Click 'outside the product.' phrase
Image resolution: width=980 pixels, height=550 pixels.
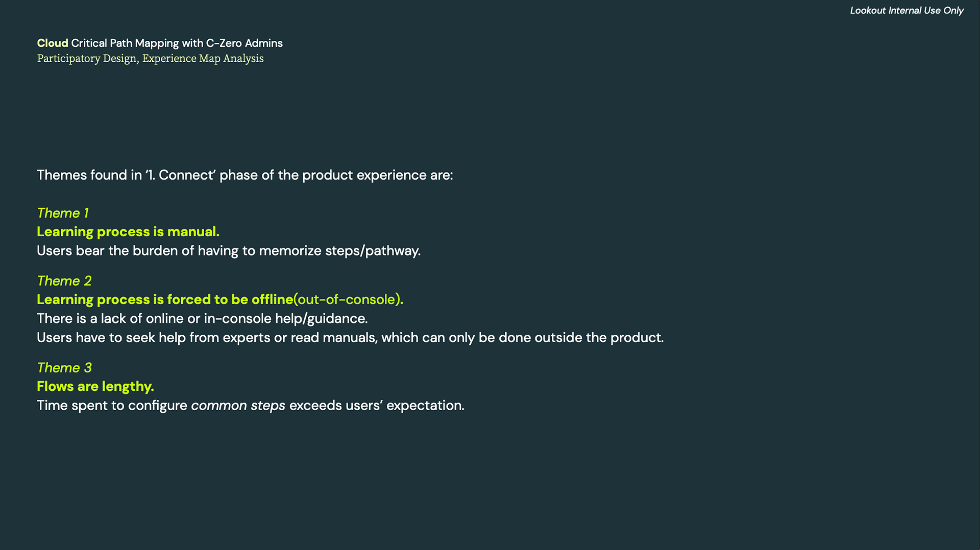tap(599, 338)
